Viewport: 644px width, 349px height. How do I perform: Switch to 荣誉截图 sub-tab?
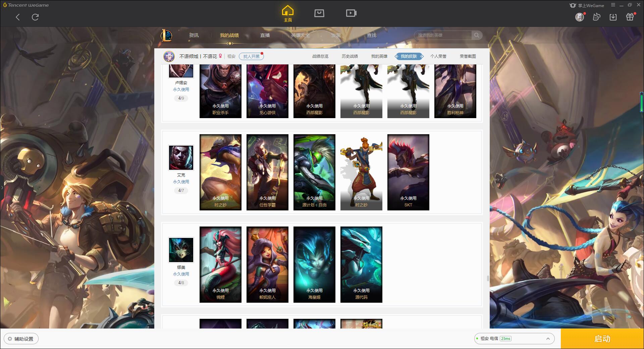click(x=468, y=56)
